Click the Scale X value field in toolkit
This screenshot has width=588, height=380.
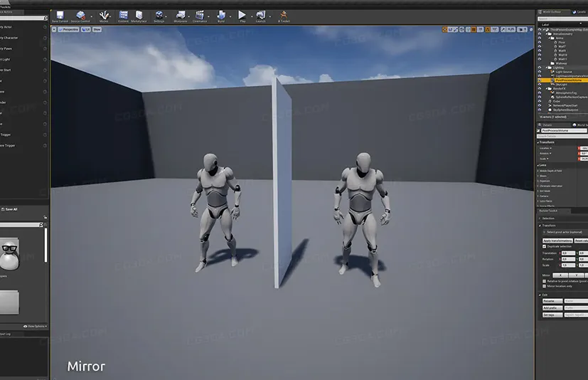point(568,265)
